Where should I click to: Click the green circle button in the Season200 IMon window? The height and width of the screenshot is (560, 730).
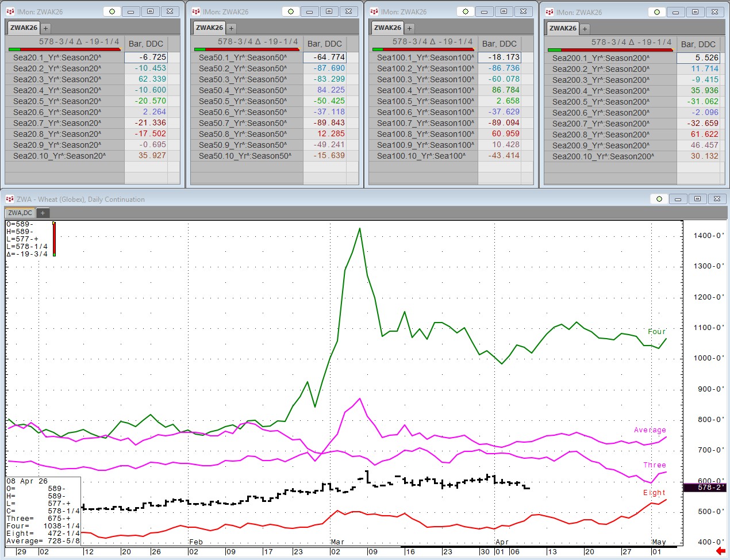click(x=657, y=12)
